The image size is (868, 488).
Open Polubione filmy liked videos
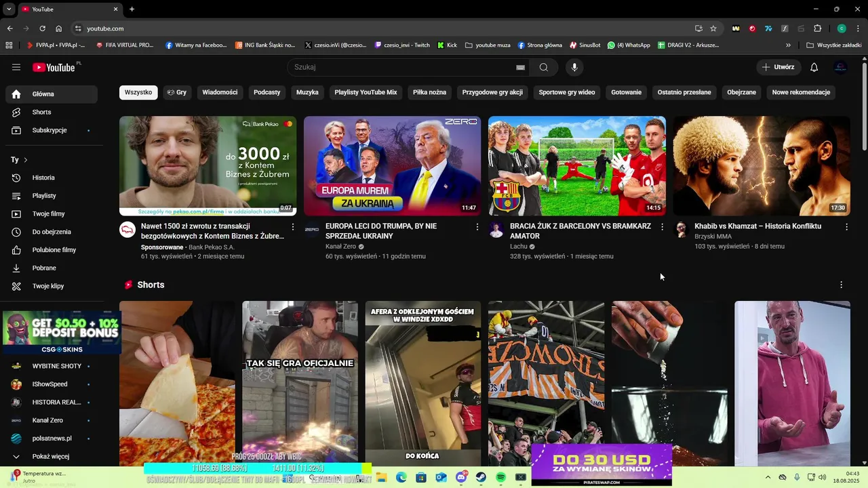52,250
